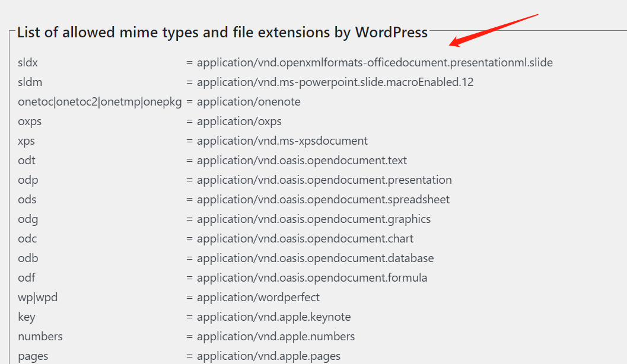Image resolution: width=627 pixels, height=364 pixels.
Task: Select the 'application/onenote' mime type
Action: point(249,102)
